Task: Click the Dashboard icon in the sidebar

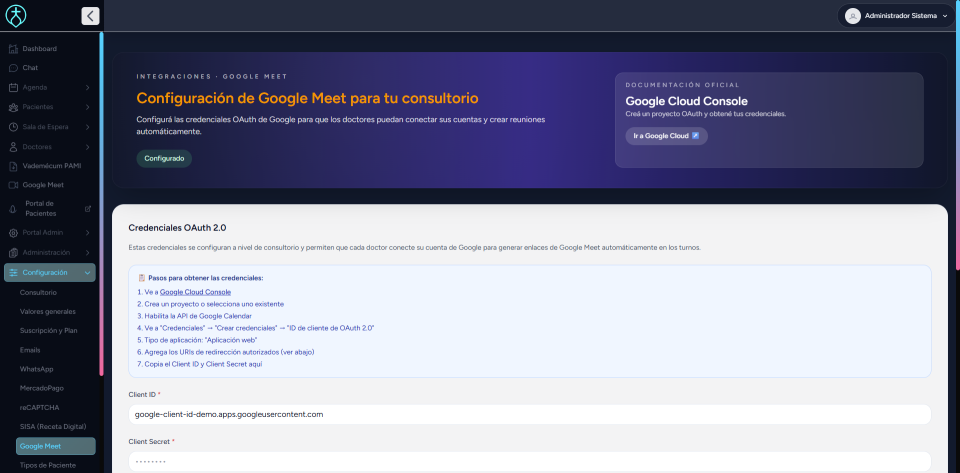Action: [13, 49]
